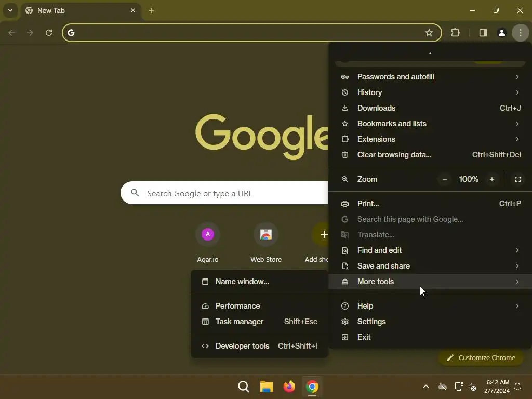Open a new tab with plus button

coord(152,10)
